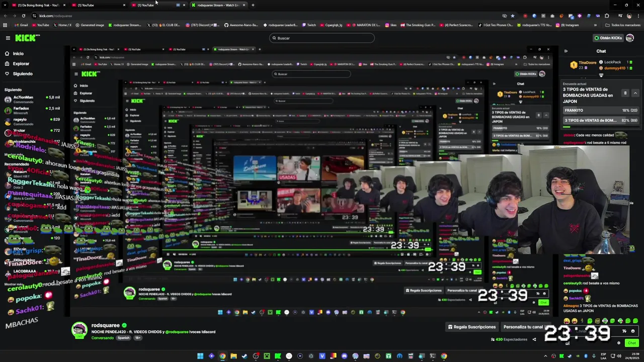Reload the page
The image size is (644, 362).
coord(23,16)
